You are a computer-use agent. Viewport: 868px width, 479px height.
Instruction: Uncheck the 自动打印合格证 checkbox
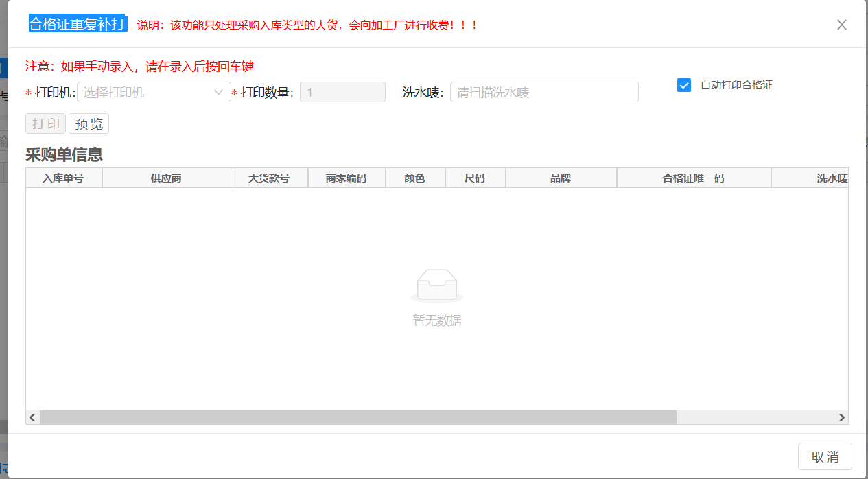click(684, 85)
